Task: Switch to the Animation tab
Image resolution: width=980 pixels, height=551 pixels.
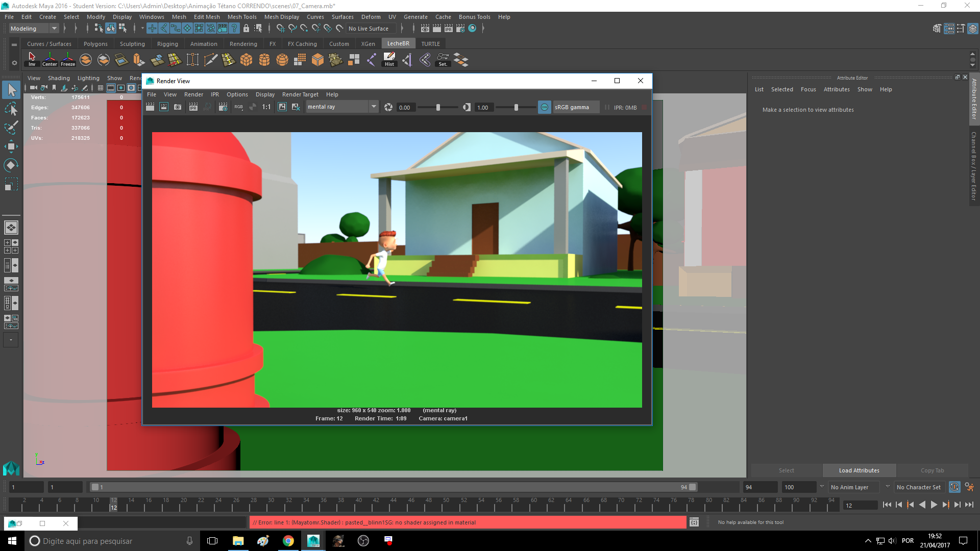Action: coord(203,43)
